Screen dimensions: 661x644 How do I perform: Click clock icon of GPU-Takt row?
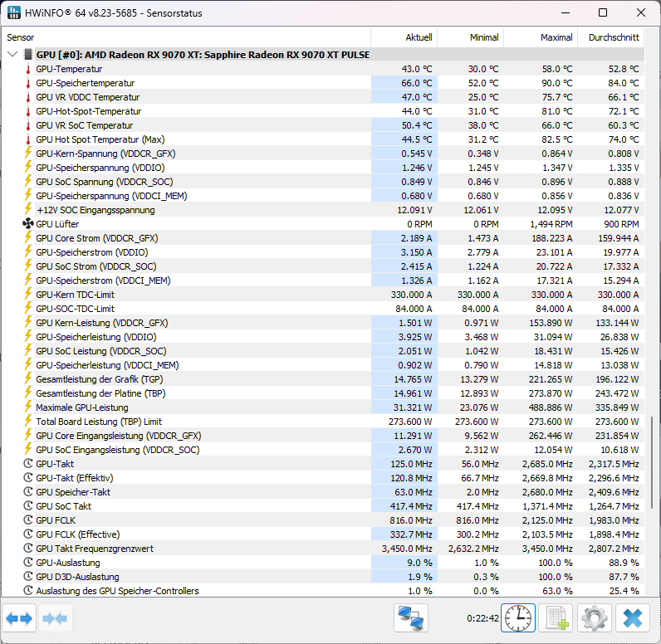click(28, 464)
